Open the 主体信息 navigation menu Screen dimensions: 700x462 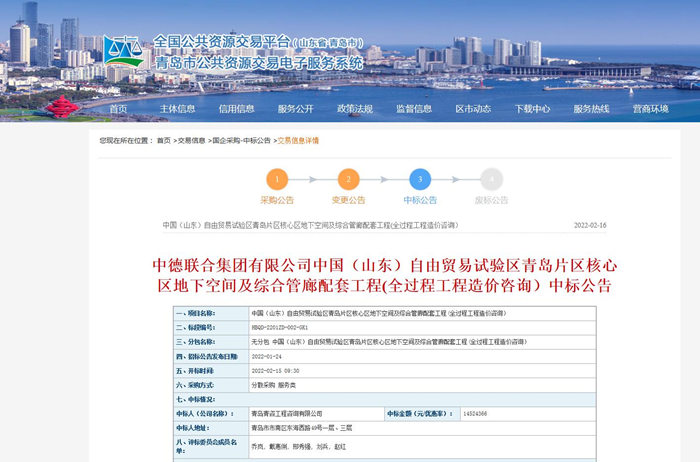tap(178, 109)
